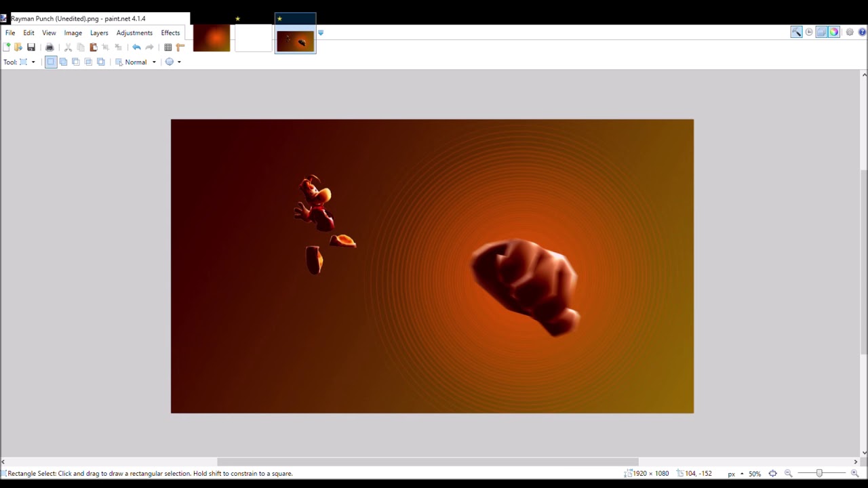Image resolution: width=868 pixels, height=488 pixels.
Task: Open the View menu
Action: pyautogui.click(x=49, y=33)
